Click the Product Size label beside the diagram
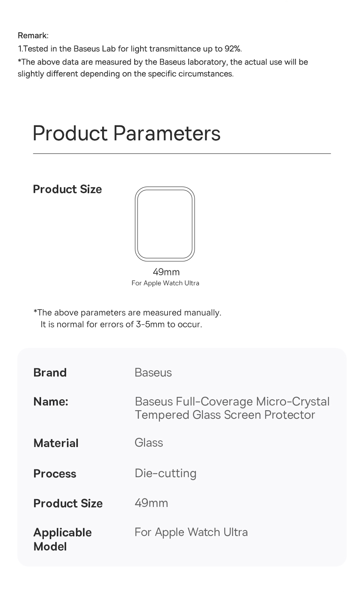 pyautogui.click(x=67, y=189)
